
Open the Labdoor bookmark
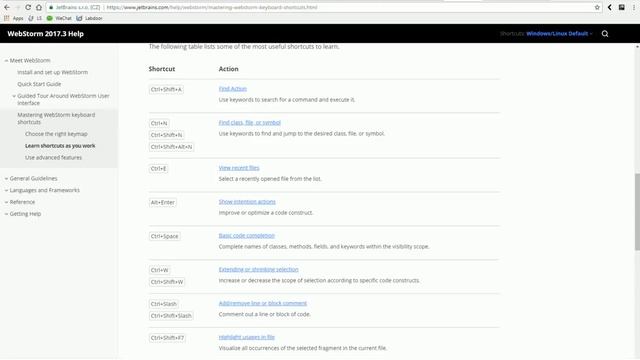[89, 18]
